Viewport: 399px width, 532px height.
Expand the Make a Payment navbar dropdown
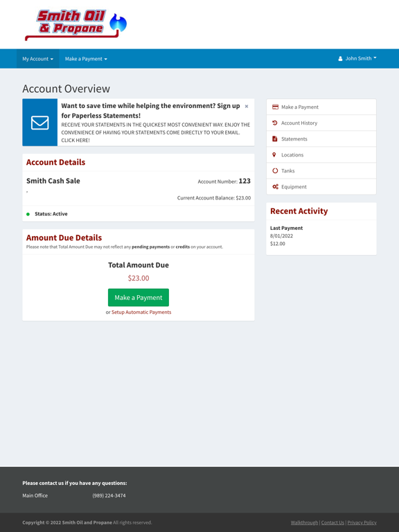pos(86,59)
